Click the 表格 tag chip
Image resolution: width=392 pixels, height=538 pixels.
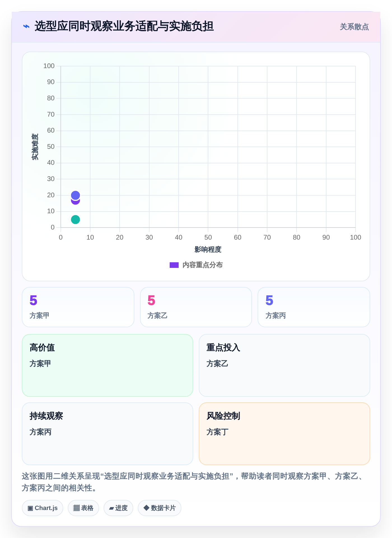point(83,508)
